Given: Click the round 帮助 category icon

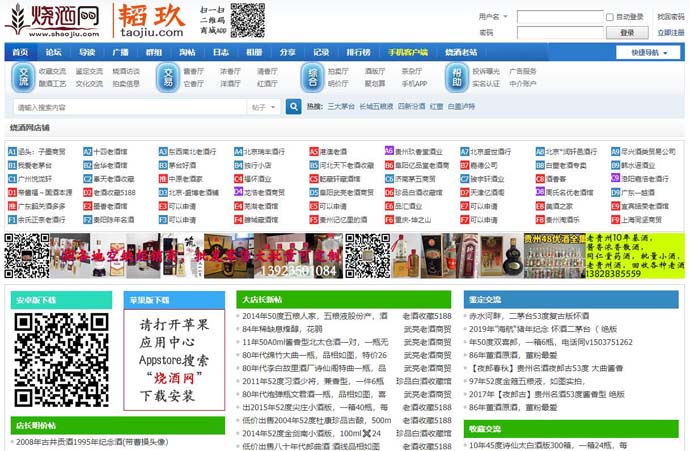Looking at the screenshot, I should click(x=456, y=77).
